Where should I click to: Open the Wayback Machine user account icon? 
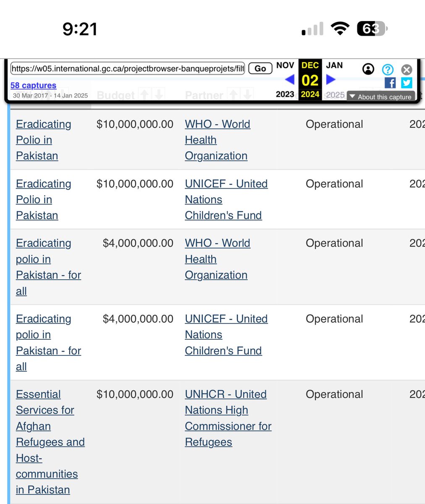[368, 69]
